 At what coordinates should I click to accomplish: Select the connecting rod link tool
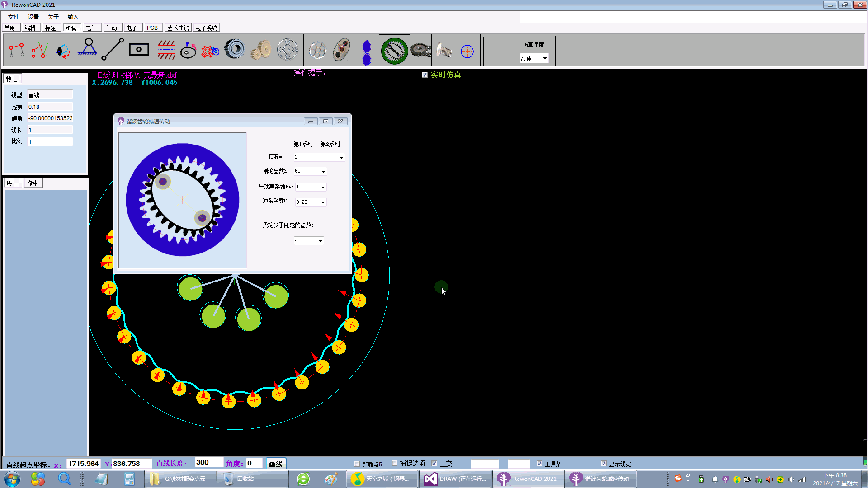[x=113, y=49]
